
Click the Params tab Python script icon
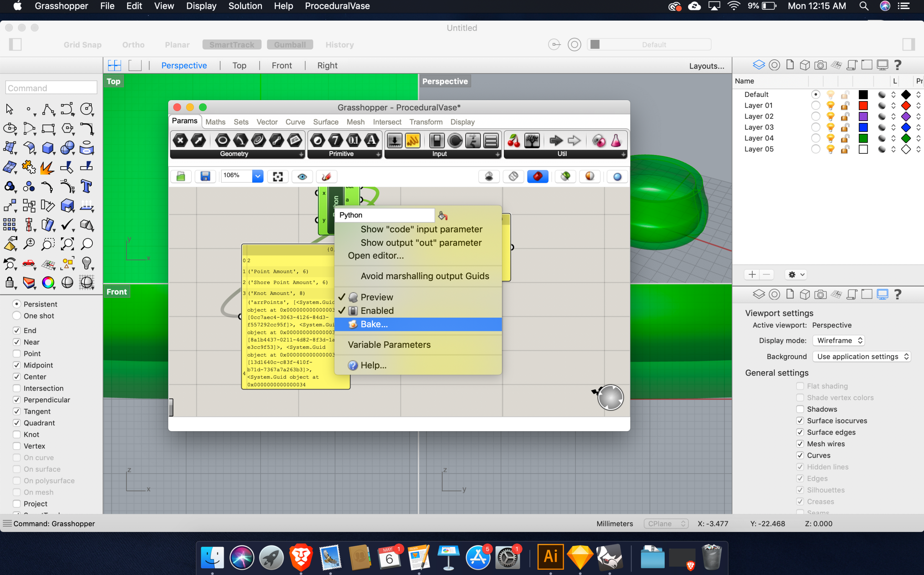pyautogui.click(x=615, y=140)
